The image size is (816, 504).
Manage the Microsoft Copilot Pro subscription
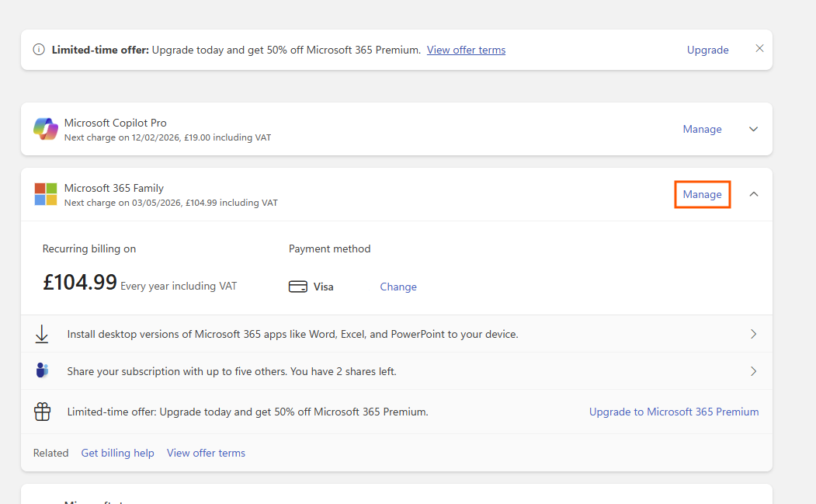point(702,129)
